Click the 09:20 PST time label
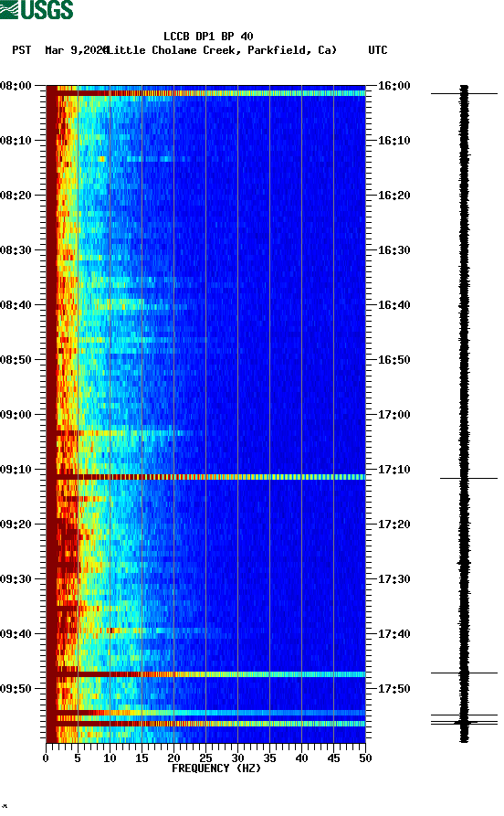This screenshot has height=816, width=504. tap(16, 525)
